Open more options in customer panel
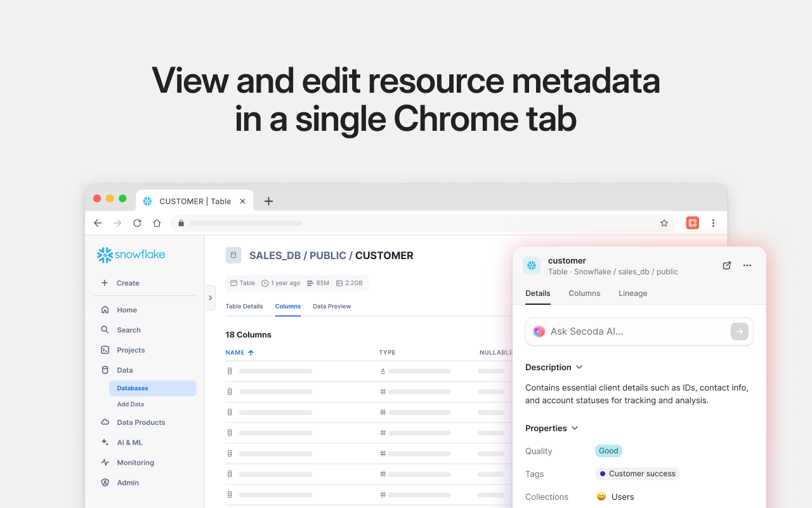The image size is (812, 508). pyautogui.click(x=747, y=265)
